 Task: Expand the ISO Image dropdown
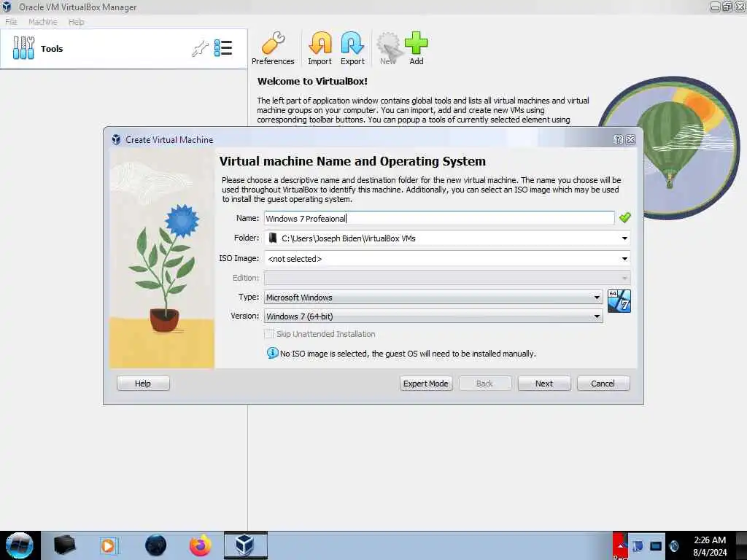tap(624, 259)
